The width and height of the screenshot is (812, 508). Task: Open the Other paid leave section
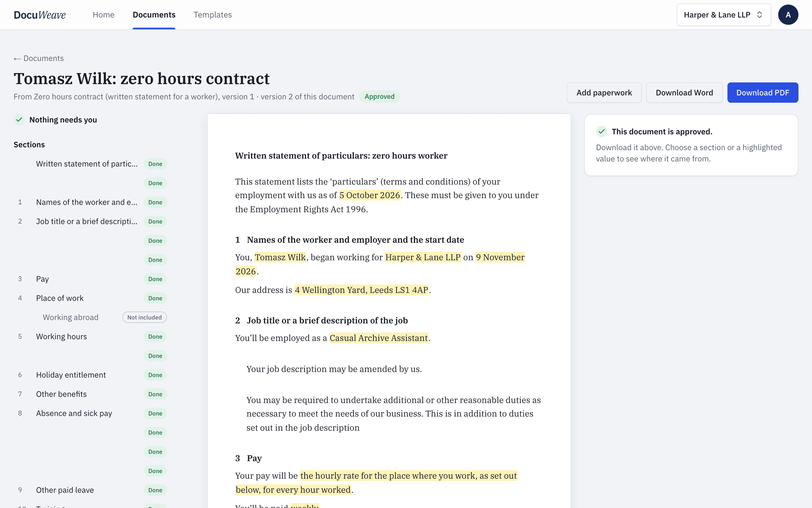point(90,490)
